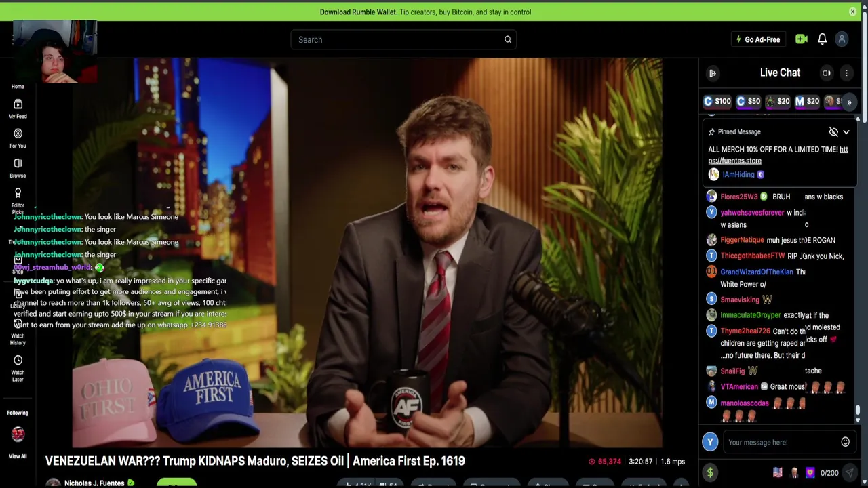Screen dimensions: 868x488
Task: Open Editor Picks in the sidebar
Action: (x=18, y=201)
